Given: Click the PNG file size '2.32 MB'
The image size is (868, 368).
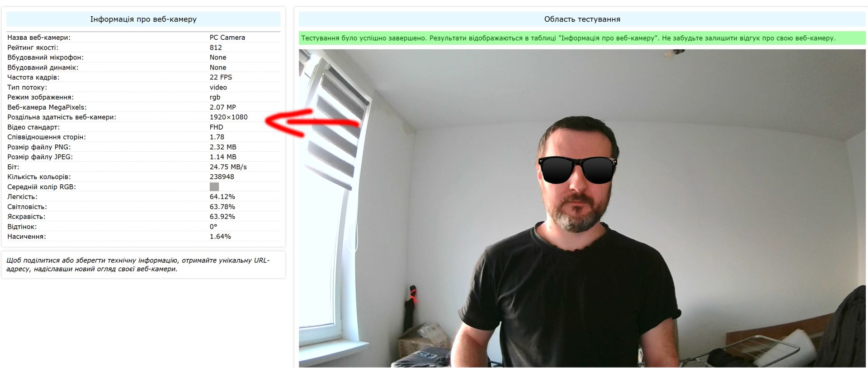Looking at the screenshot, I should [223, 147].
